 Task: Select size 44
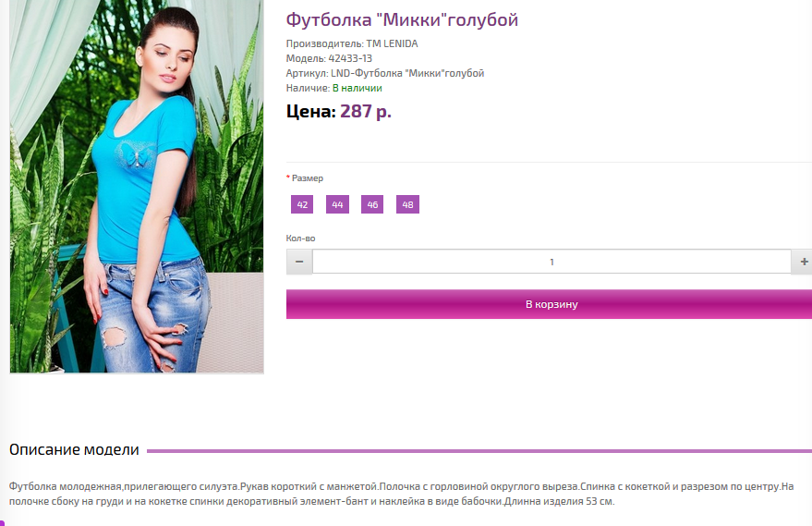click(x=337, y=204)
